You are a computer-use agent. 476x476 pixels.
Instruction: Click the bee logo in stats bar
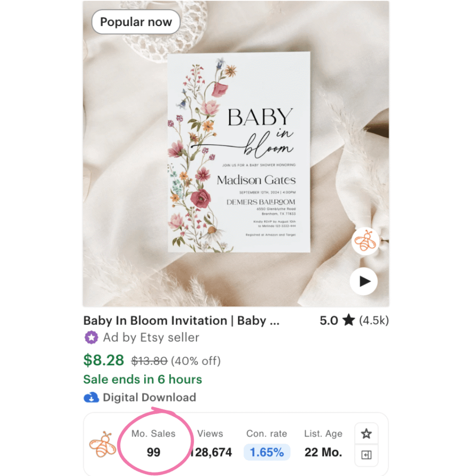click(x=102, y=444)
